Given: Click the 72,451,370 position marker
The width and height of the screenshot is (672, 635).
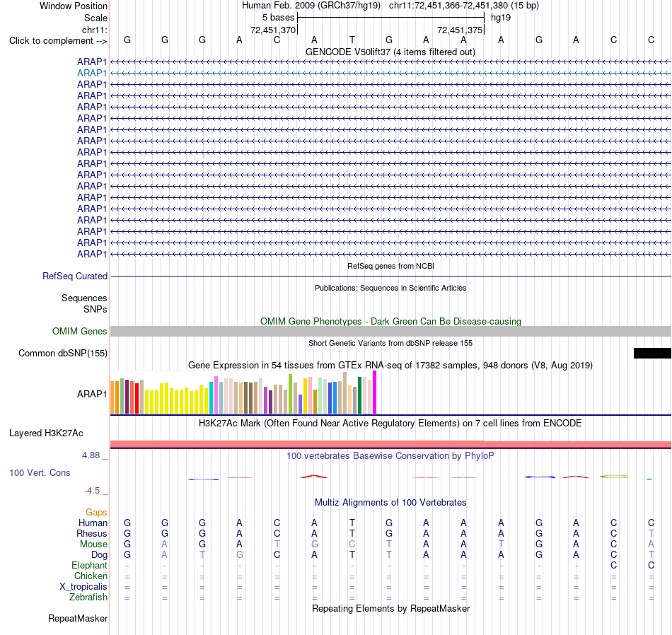Looking at the screenshot, I should click(x=273, y=30).
